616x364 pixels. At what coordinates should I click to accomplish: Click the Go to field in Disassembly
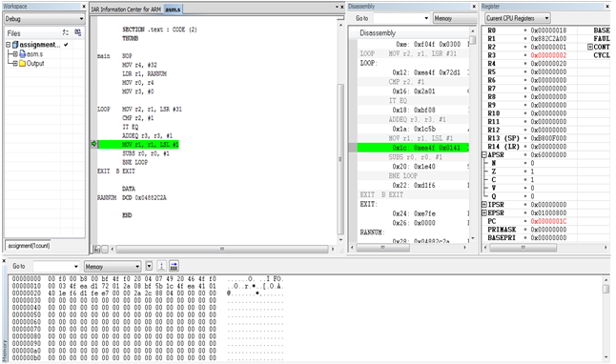(401, 18)
